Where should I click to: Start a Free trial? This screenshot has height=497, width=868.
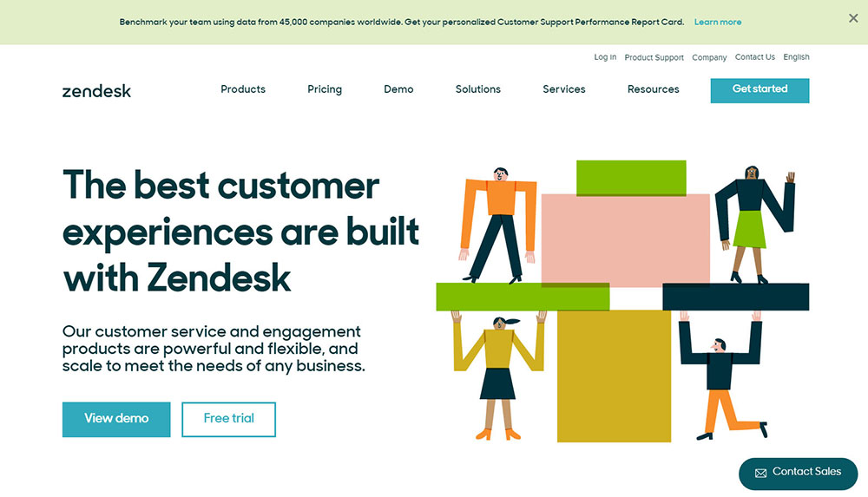click(x=229, y=419)
